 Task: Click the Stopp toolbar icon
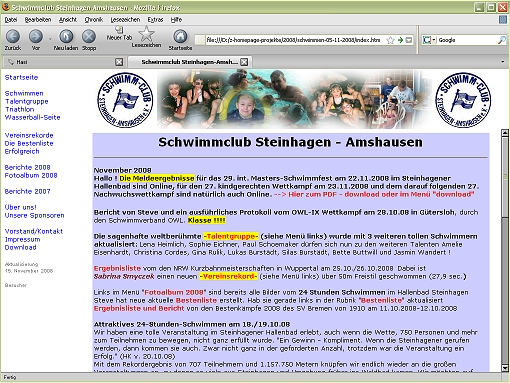89,36
